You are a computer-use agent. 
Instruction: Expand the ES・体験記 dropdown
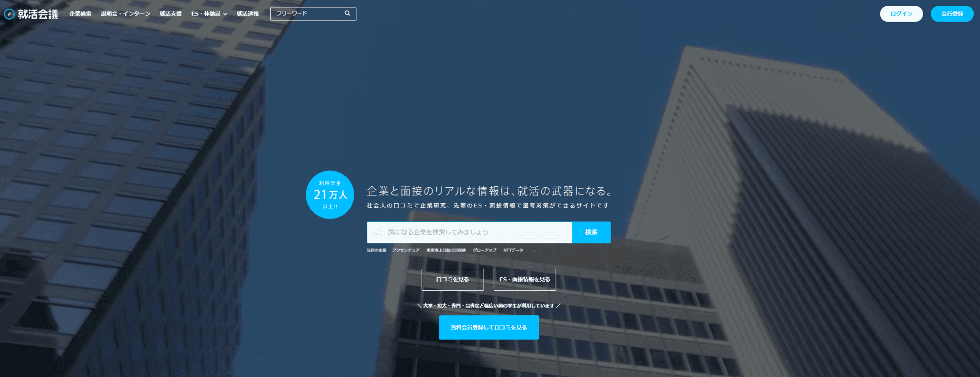[x=209, y=14]
